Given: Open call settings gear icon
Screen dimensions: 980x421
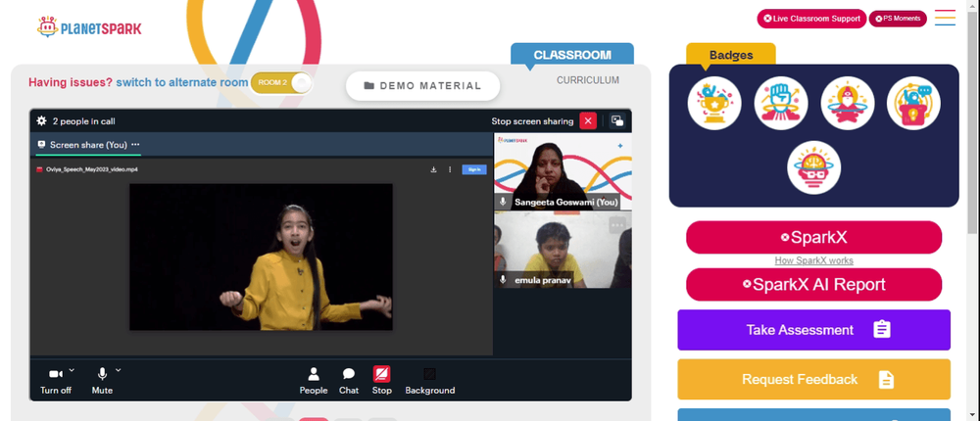Looking at the screenshot, I should pyautogui.click(x=41, y=120).
